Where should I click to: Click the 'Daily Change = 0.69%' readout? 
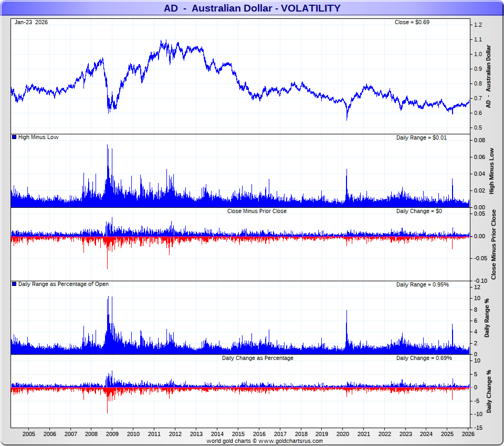coord(424,358)
